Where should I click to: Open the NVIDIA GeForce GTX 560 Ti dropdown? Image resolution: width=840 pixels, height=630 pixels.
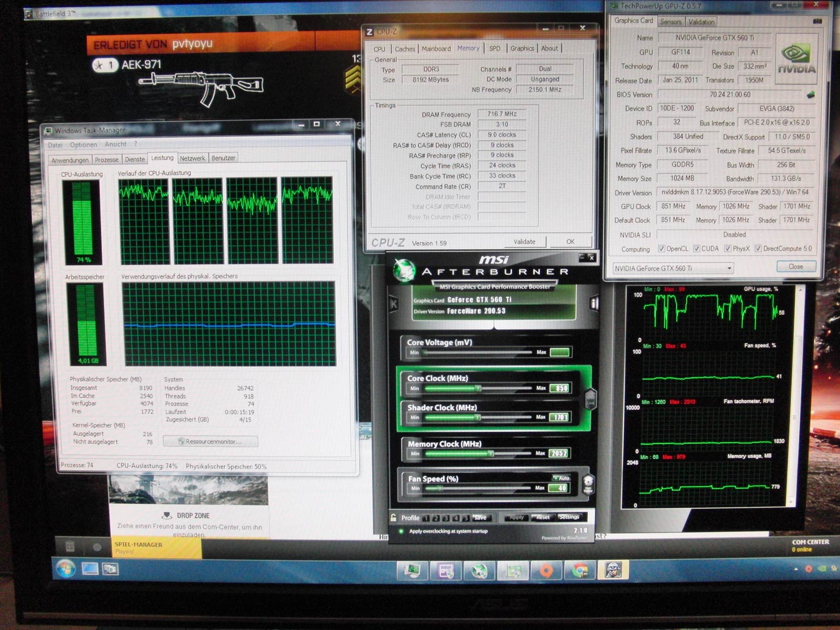click(673, 268)
